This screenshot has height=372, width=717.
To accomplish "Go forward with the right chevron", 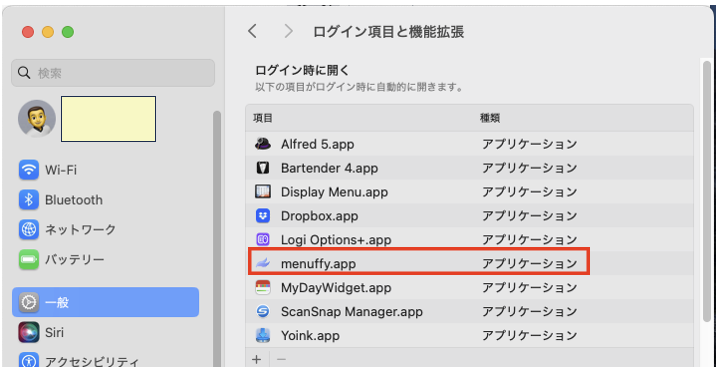I will (x=288, y=32).
